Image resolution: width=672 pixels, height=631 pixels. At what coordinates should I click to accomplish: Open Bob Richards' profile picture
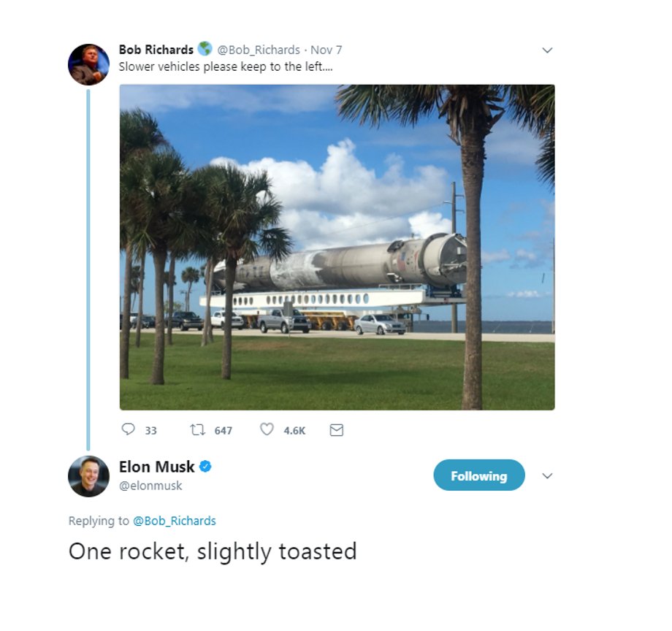tap(88, 64)
